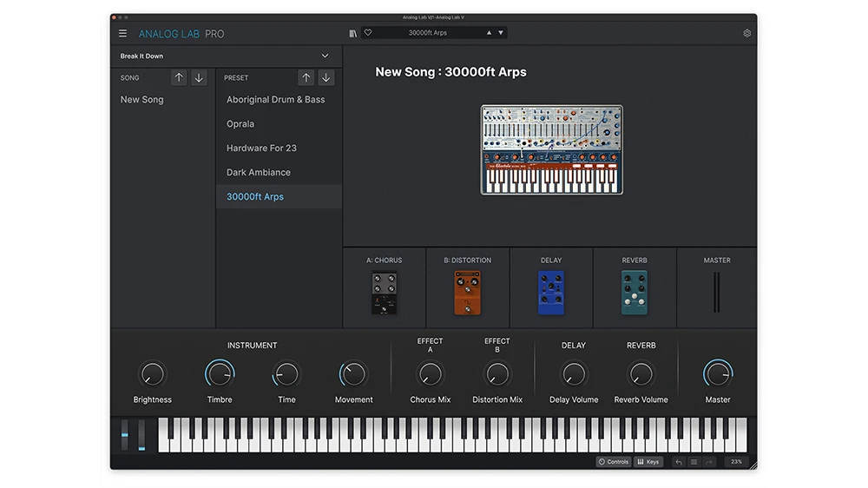Expand the Break It Down playlist dropdown
Viewport: 868px width, 488px height.
[325, 56]
